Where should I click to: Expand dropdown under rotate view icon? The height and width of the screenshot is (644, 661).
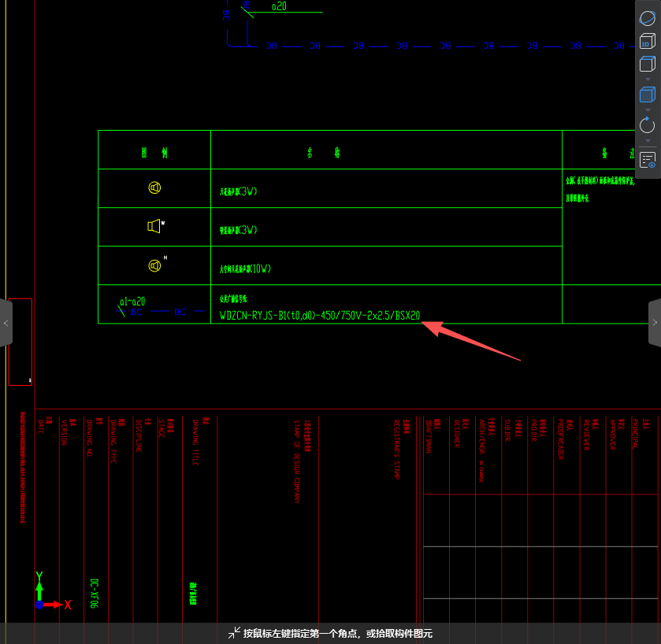click(x=648, y=141)
